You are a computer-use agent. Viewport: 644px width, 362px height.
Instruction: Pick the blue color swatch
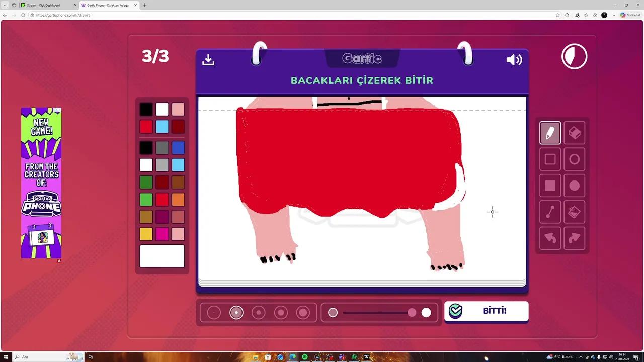(178, 148)
